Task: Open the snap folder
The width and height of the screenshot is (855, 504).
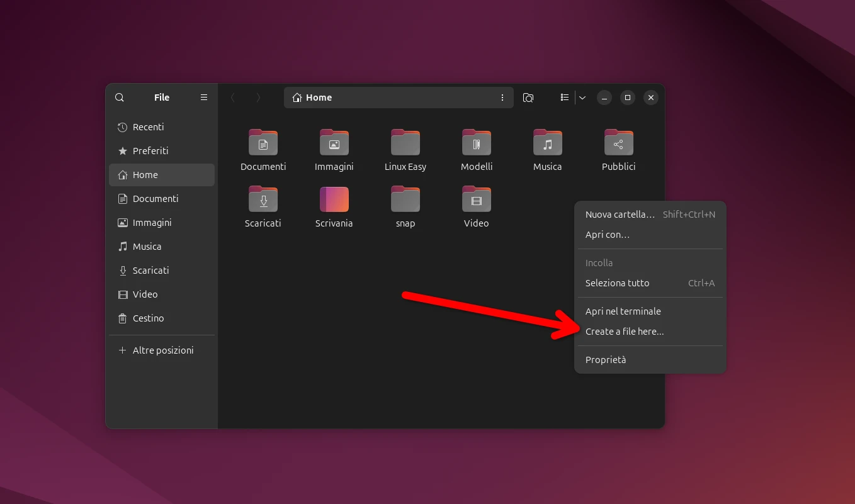Action: pos(405,198)
